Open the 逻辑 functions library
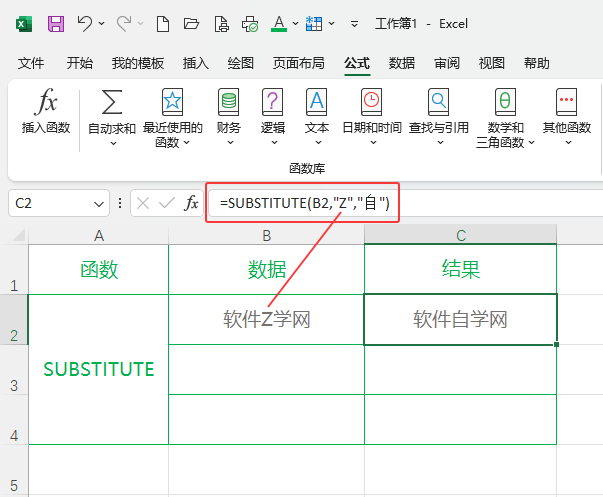 (273, 117)
